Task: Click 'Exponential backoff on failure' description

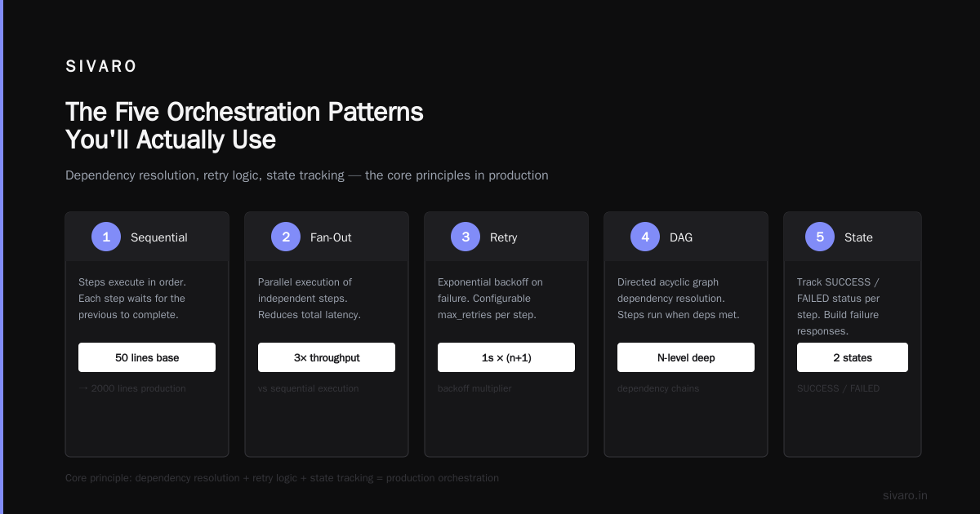Action: tap(490, 299)
